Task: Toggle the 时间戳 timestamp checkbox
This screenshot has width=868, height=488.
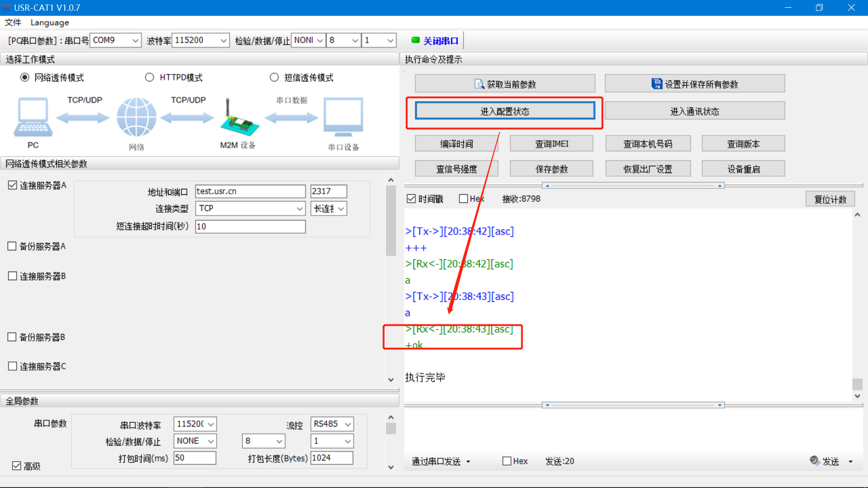Action: (411, 199)
